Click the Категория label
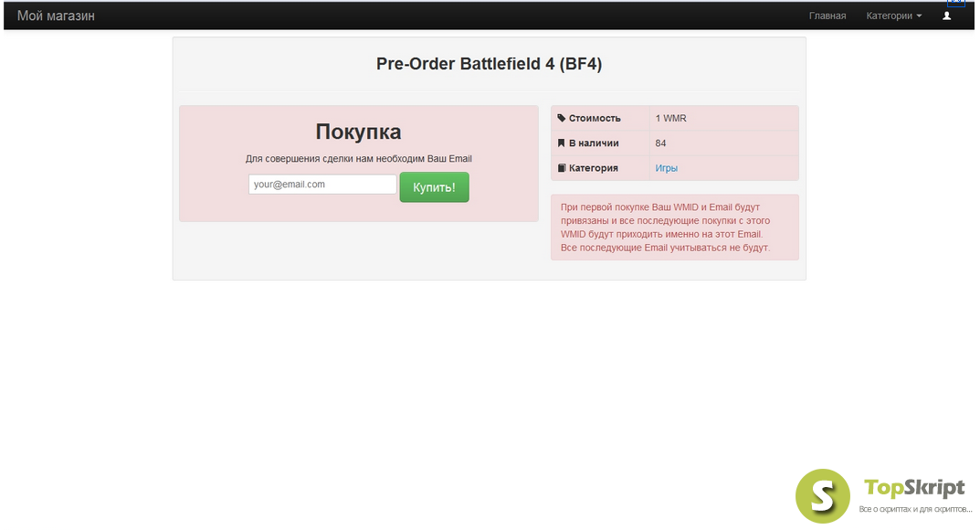Screen dimensions: 980x530 coord(593,168)
